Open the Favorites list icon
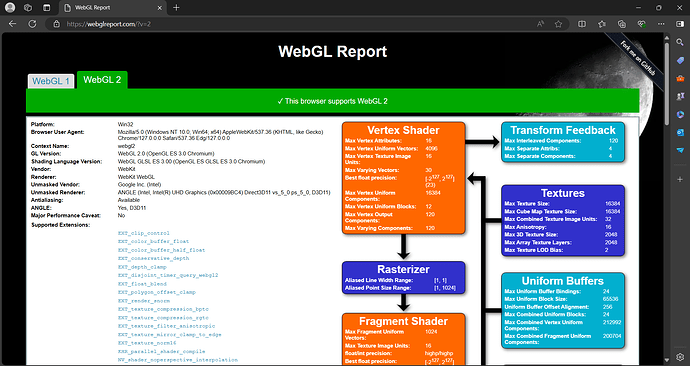 [602, 24]
